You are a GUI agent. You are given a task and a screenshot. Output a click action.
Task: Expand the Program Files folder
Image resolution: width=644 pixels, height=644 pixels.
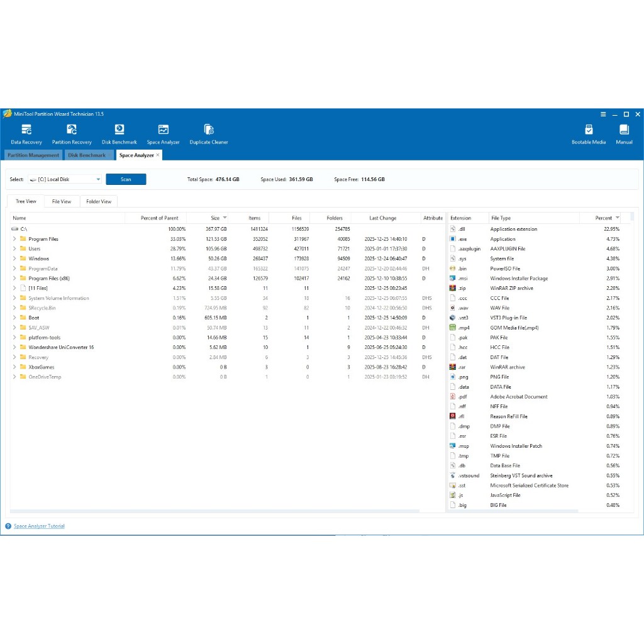(14, 239)
